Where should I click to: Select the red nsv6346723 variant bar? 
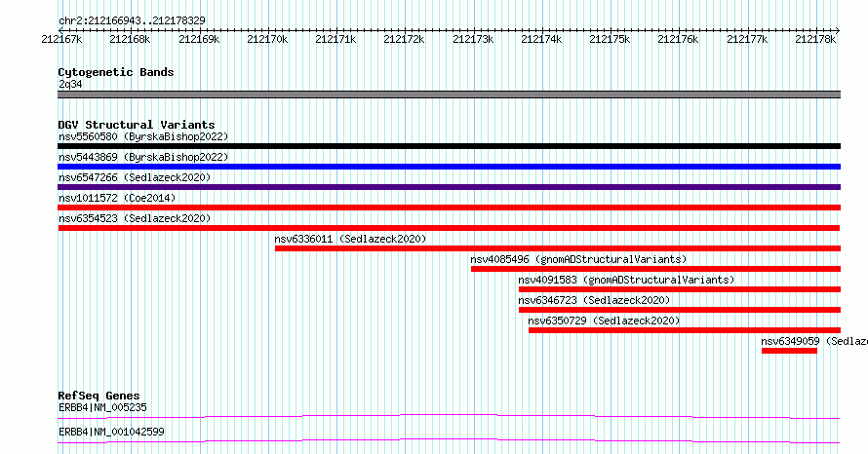(x=680, y=310)
